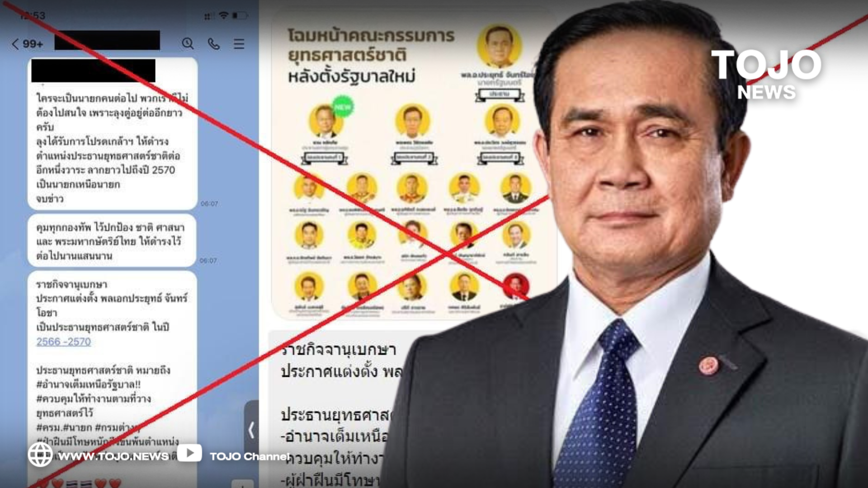Click the red-circled portrait in committee chart

(x=516, y=286)
